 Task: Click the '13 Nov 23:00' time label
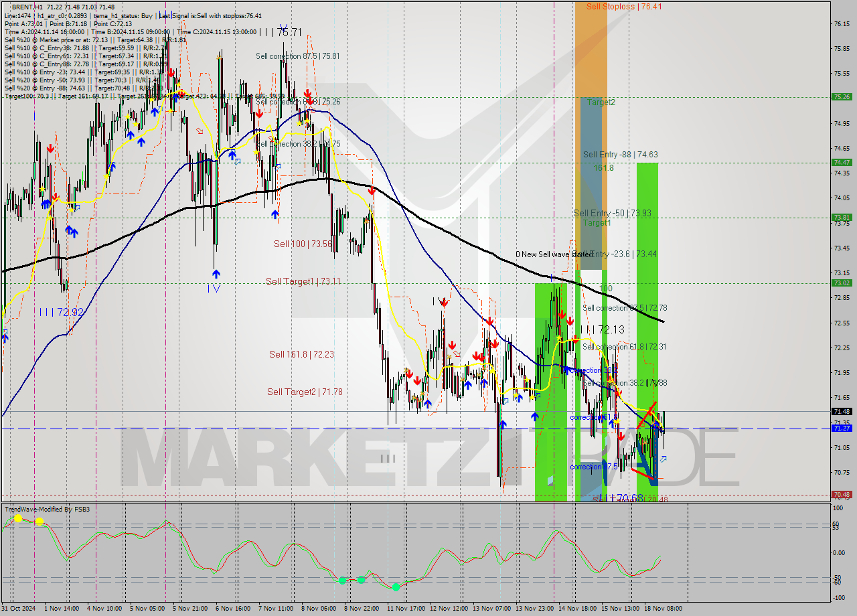tap(535, 609)
